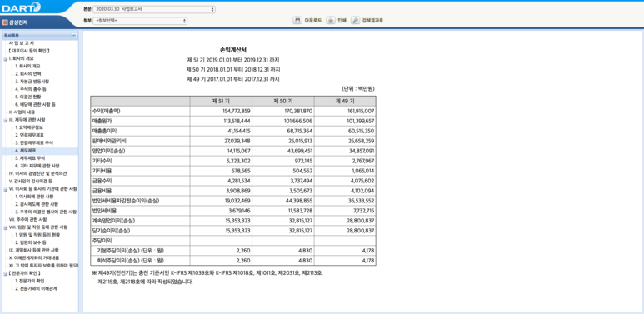
Task: Open 'IX. 계열회사 등에 관한 사항'
Action: pyautogui.click(x=33, y=250)
